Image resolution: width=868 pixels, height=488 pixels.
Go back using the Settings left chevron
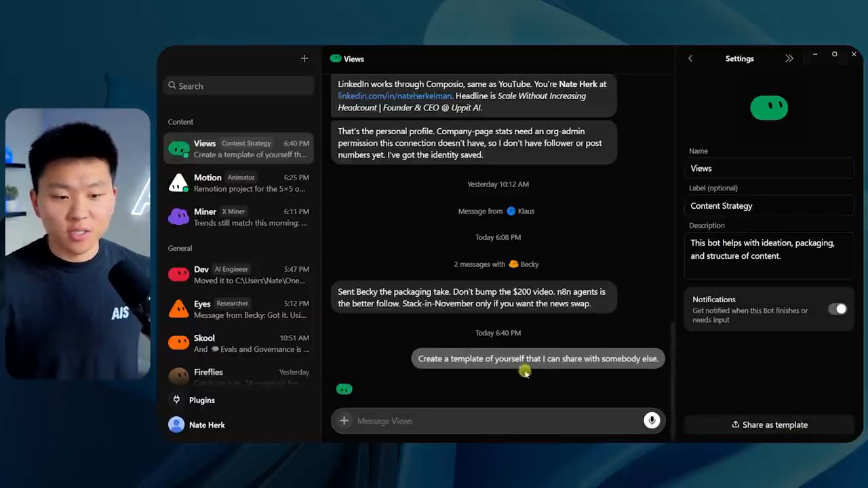click(x=690, y=59)
